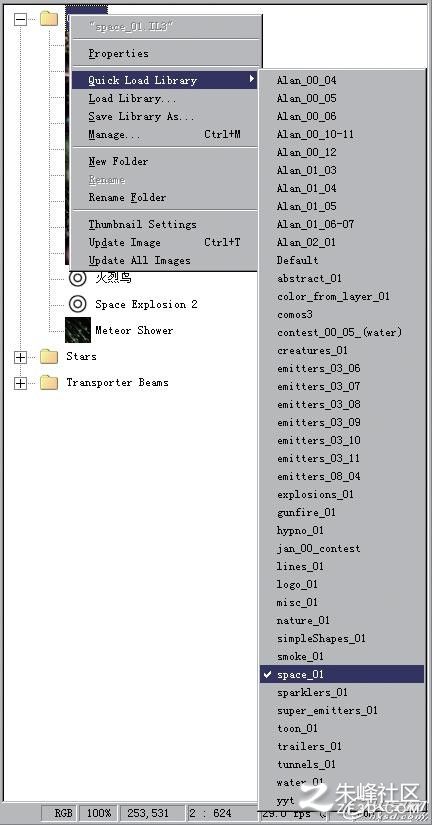
Task: Click the open folder icon at tree top
Action: point(49,19)
